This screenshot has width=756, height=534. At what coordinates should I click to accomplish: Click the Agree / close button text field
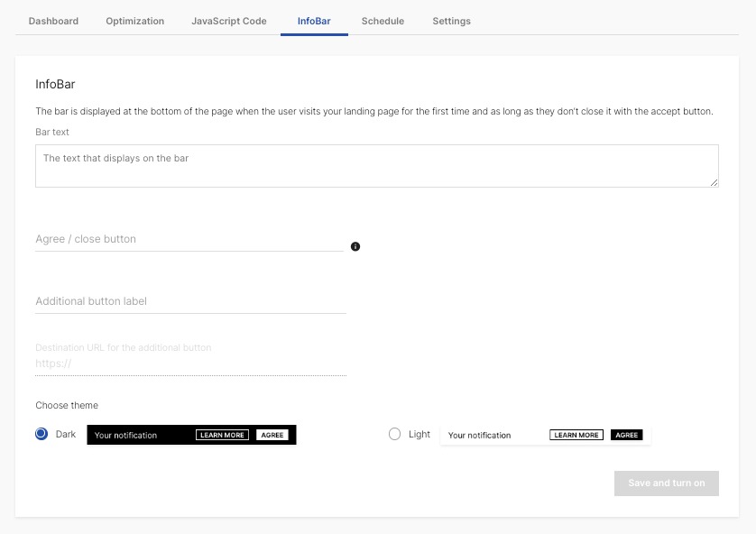tap(189, 239)
